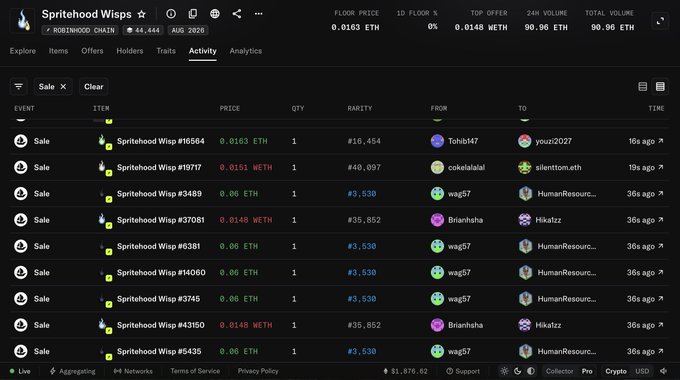
Task: Open transaction link for Wisp #37081 sale
Action: (x=645, y=220)
